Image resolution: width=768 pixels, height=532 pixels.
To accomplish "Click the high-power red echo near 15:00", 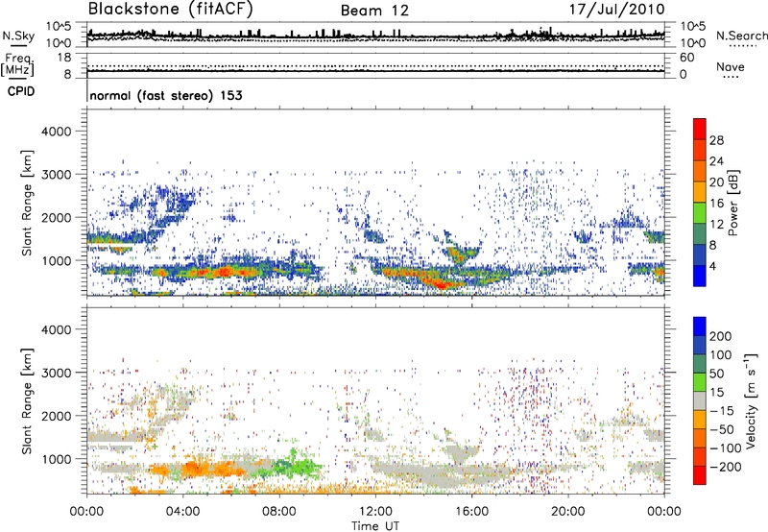I will 441,283.
